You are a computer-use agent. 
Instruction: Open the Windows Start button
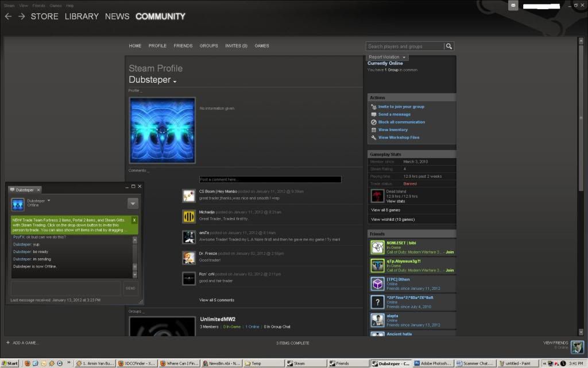(10, 363)
